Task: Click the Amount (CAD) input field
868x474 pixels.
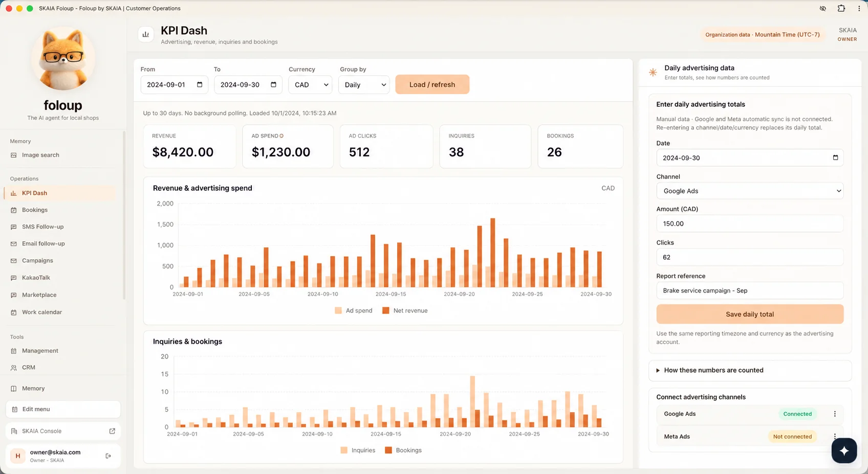Action: coord(750,224)
